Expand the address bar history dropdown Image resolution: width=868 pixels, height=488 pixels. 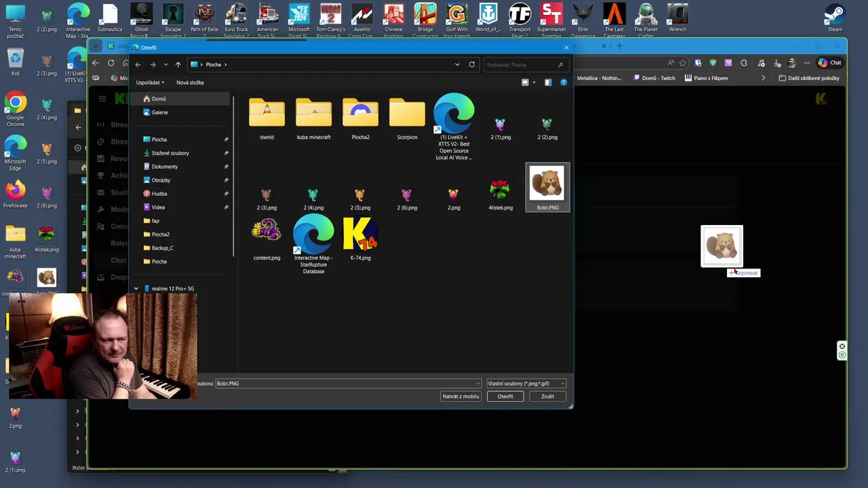tap(457, 64)
